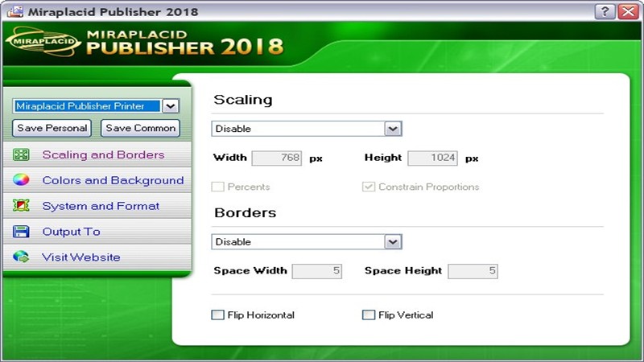Click the Scaling Disable combo box
This screenshot has width=644, height=362.
click(307, 129)
